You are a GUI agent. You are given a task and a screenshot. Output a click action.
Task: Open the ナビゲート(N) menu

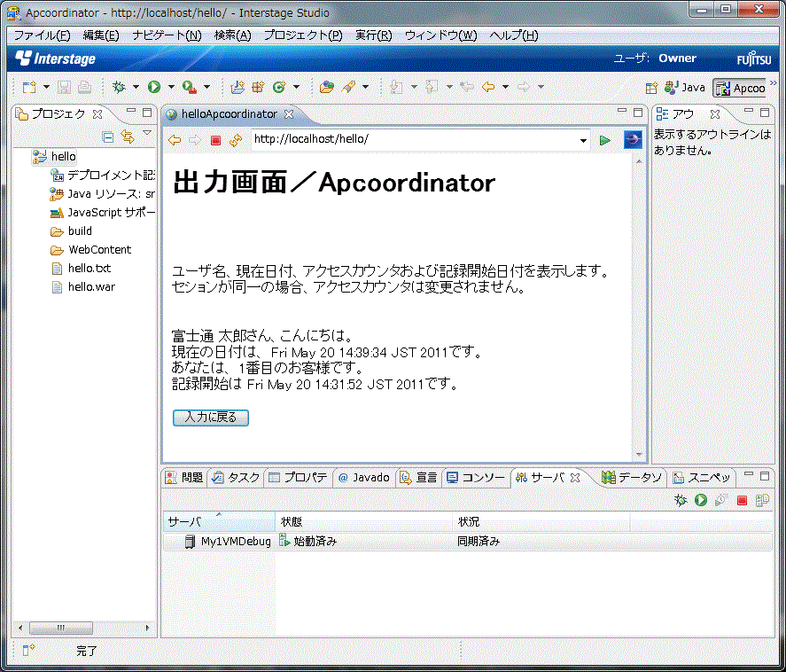pyautogui.click(x=167, y=35)
